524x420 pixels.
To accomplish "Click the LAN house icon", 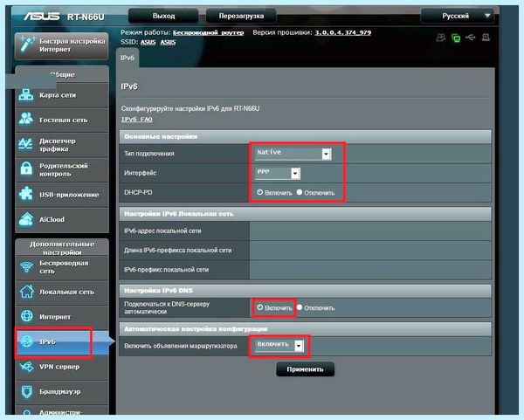I will [26, 292].
